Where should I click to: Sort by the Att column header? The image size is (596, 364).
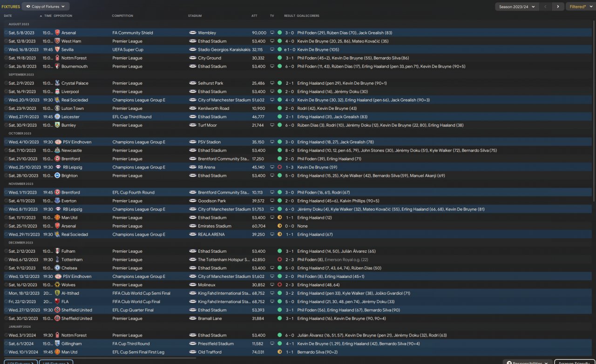tap(254, 16)
